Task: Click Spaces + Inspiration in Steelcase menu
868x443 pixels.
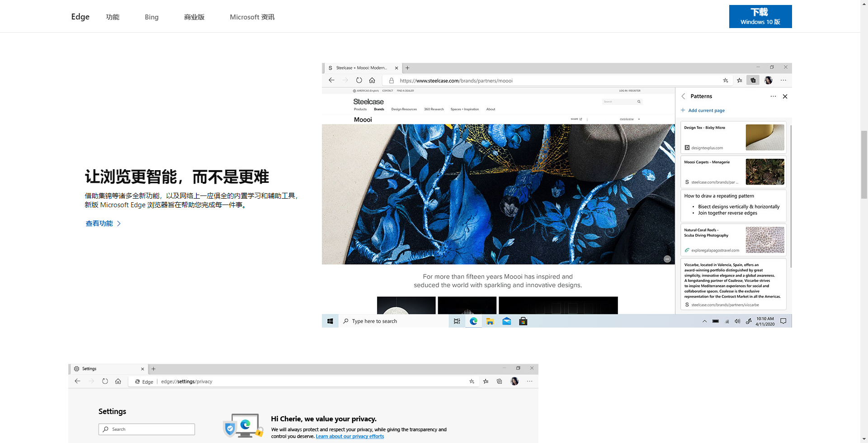Action: click(x=465, y=110)
